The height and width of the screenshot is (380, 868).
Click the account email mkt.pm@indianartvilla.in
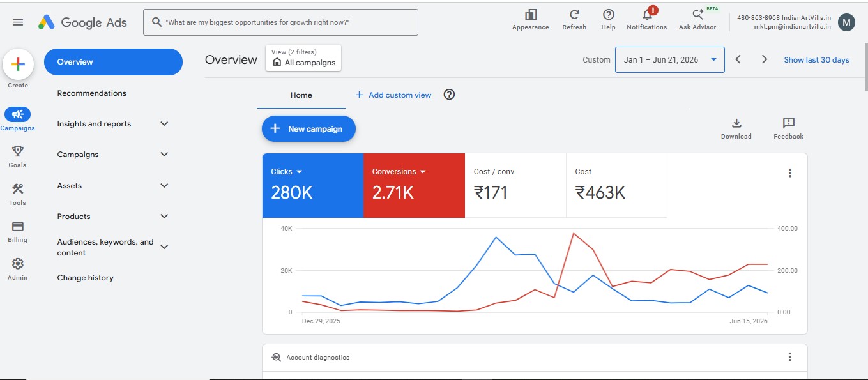[x=793, y=27]
